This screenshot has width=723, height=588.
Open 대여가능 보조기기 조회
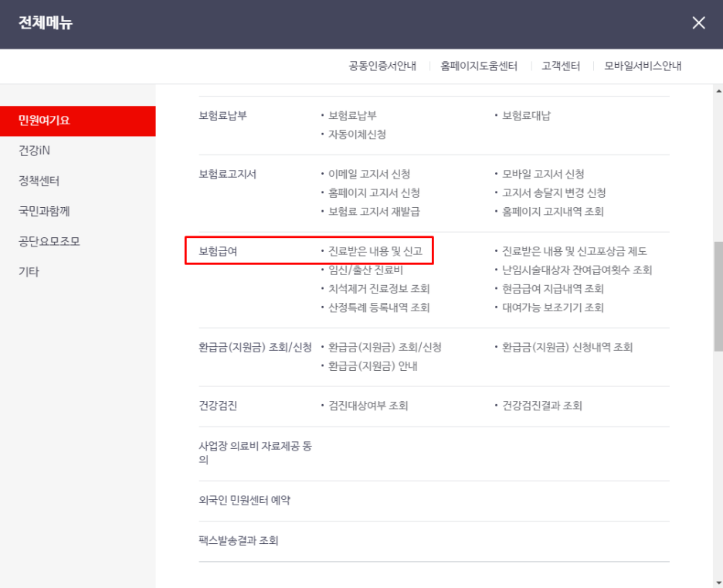tap(553, 308)
